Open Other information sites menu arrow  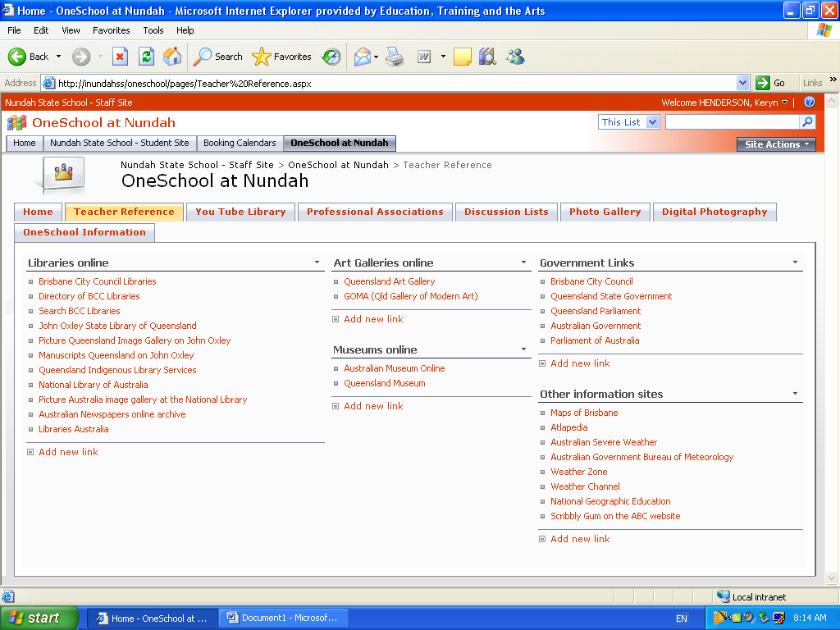[x=795, y=393]
